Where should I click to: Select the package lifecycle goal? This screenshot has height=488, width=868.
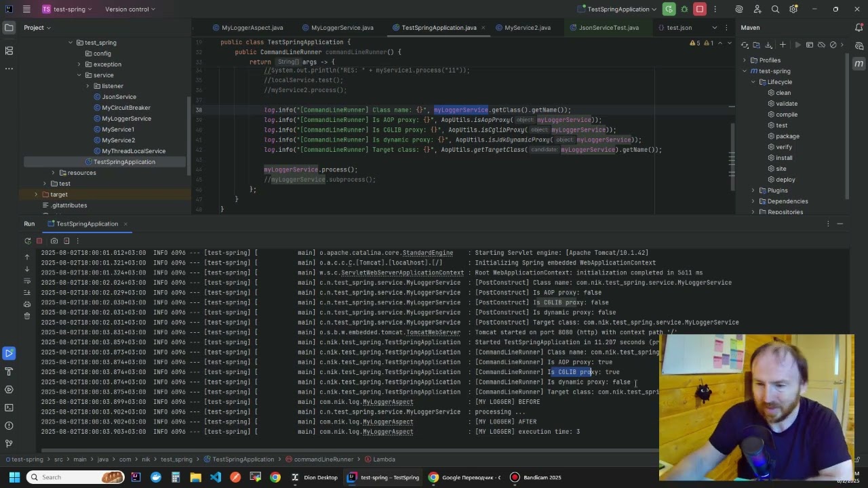(787, 136)
